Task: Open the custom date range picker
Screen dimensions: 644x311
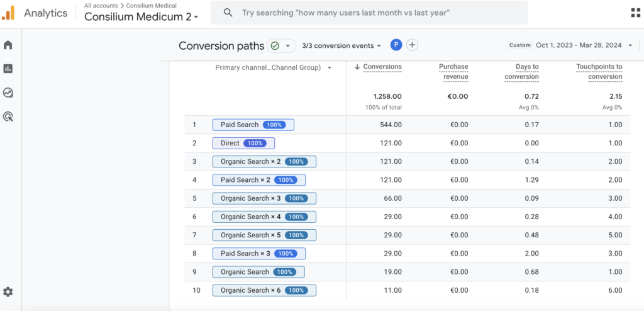Action: (x=571, y=45)
